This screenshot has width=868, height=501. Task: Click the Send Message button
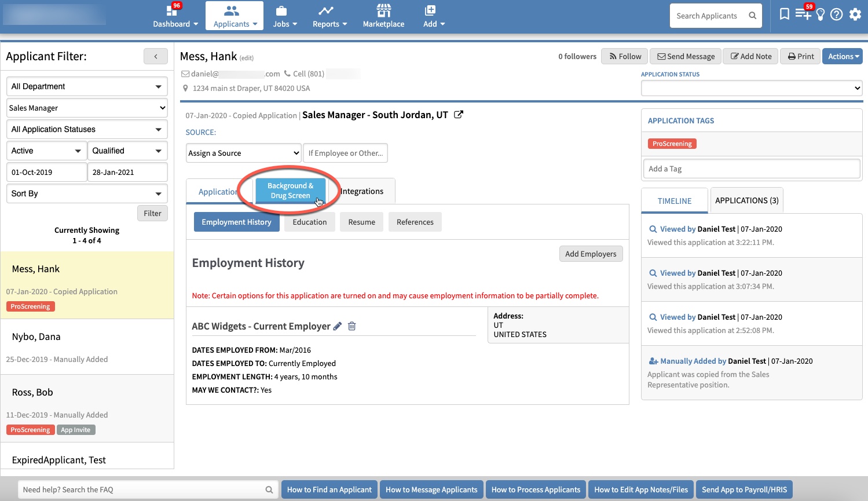(685, 56)
